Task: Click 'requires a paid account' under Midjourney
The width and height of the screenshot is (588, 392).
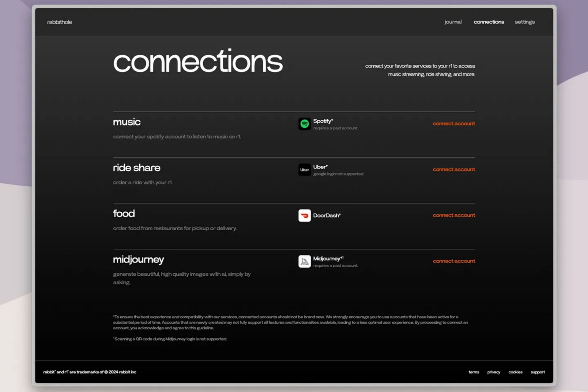Action: pos(335,266)
